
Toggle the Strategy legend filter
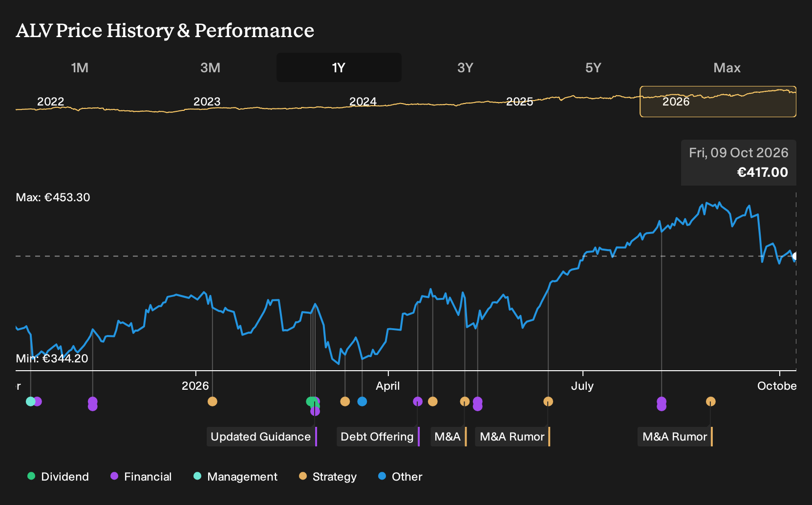pos(328,476)
